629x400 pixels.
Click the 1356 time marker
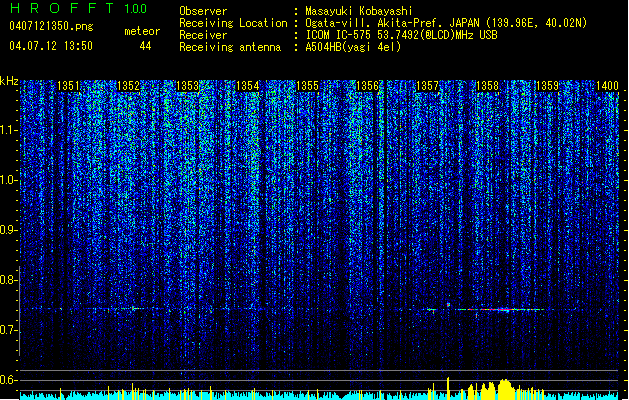point(367,86)
